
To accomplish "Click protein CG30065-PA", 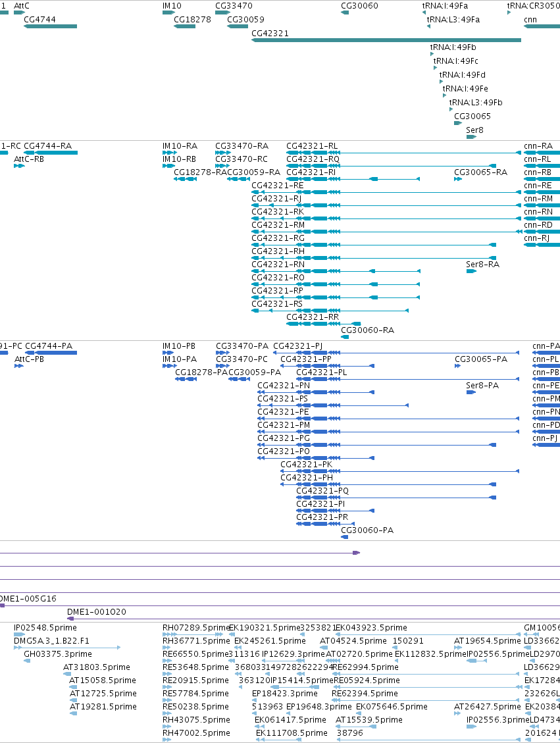I will point(457,366).
